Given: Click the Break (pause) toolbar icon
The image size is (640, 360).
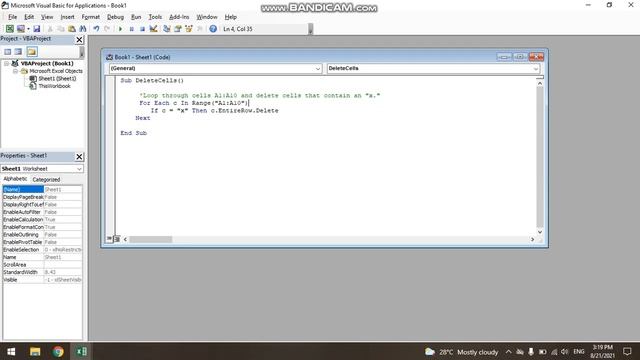Looking at the screenshot, I should click(x=131, y=29).
